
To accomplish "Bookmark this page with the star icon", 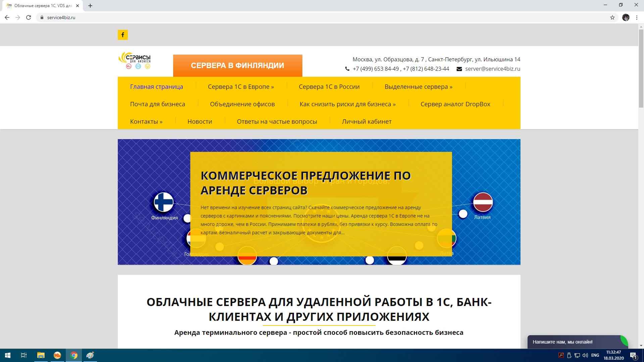I will [612, 17].
